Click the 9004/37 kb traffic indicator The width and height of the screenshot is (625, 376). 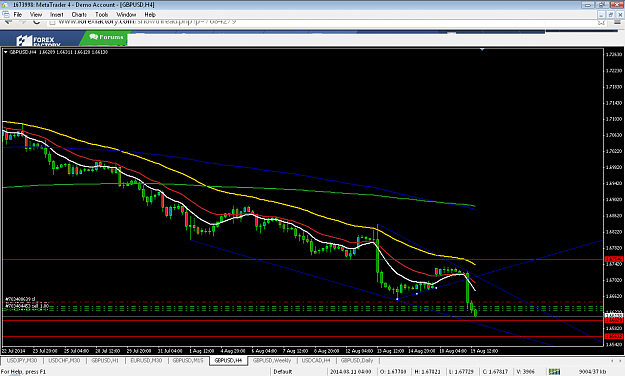(x=592, y=372)
